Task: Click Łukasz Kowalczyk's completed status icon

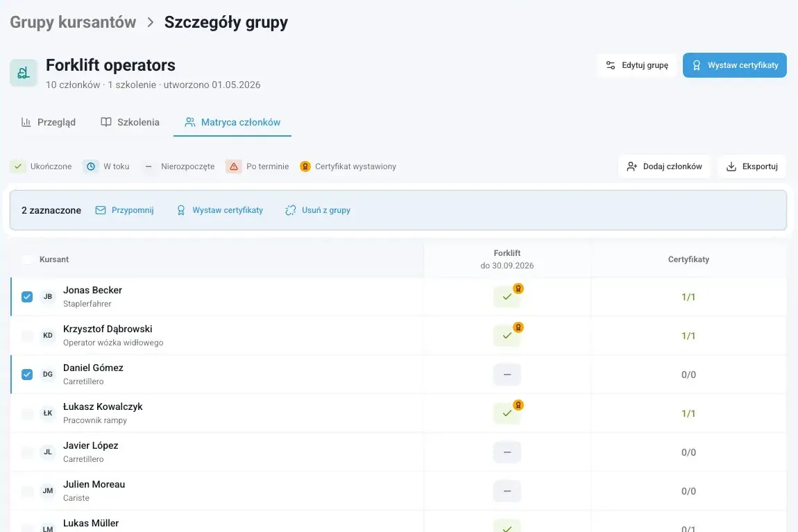Action: pos(507,413)
